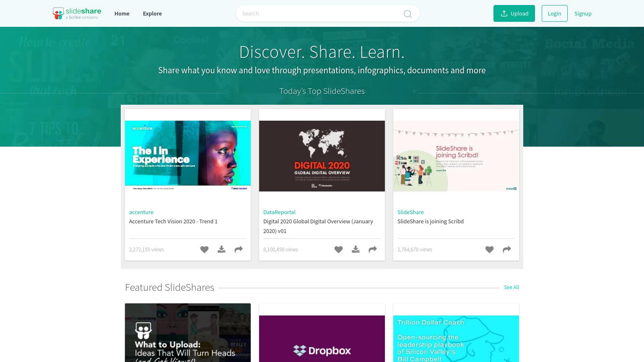Open the Explore menu item
The image size is (644, 362).
[152, 13]
